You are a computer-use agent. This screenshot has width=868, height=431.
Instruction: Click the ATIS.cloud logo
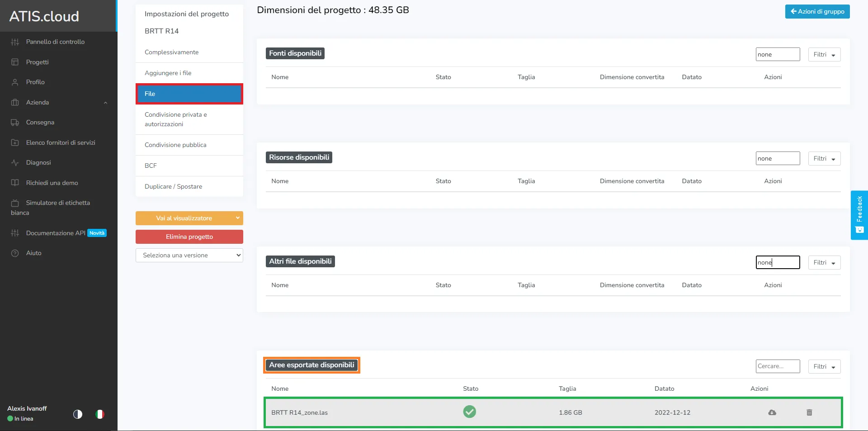pyautogui.click(x=44, y=16)
